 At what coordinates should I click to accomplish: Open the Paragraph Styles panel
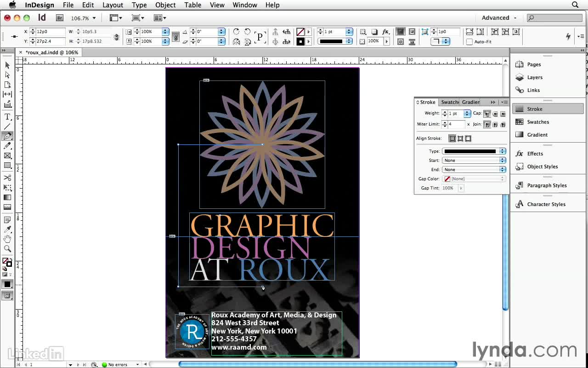548,186
